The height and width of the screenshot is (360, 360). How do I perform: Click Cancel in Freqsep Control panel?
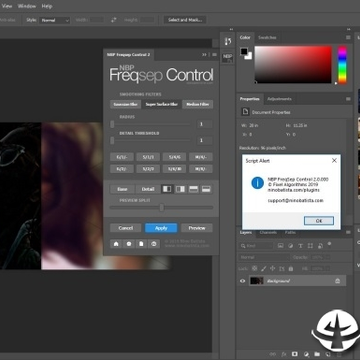126,228
